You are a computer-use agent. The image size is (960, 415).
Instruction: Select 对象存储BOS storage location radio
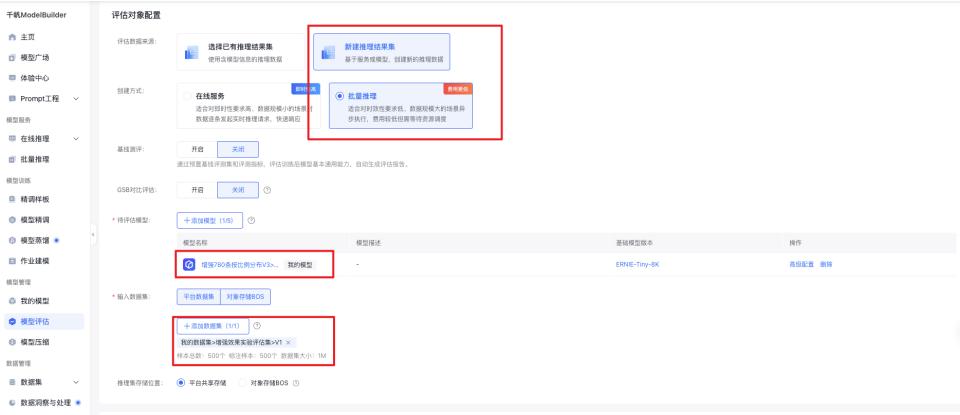pos(242,383)
